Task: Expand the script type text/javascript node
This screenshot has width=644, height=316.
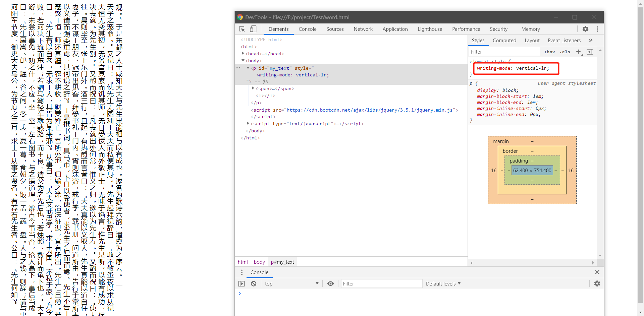Action: (248, 123)
